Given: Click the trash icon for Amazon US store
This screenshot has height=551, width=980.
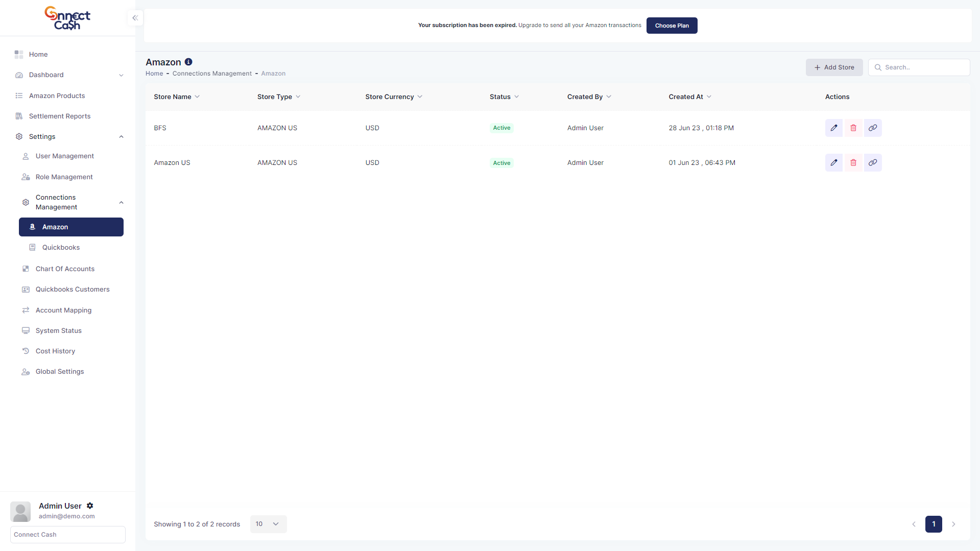Looking at the screenshot, I should [x=853, y=163].
